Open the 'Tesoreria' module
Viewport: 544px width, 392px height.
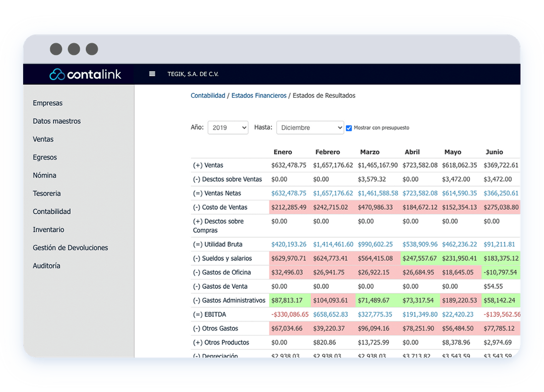(x=46, y=193)
